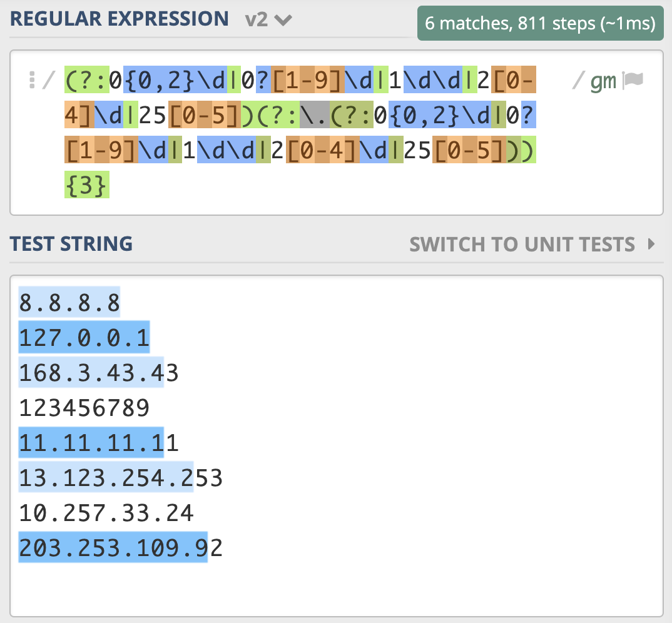
Task: Click the v2 version label
Action: 257,19
